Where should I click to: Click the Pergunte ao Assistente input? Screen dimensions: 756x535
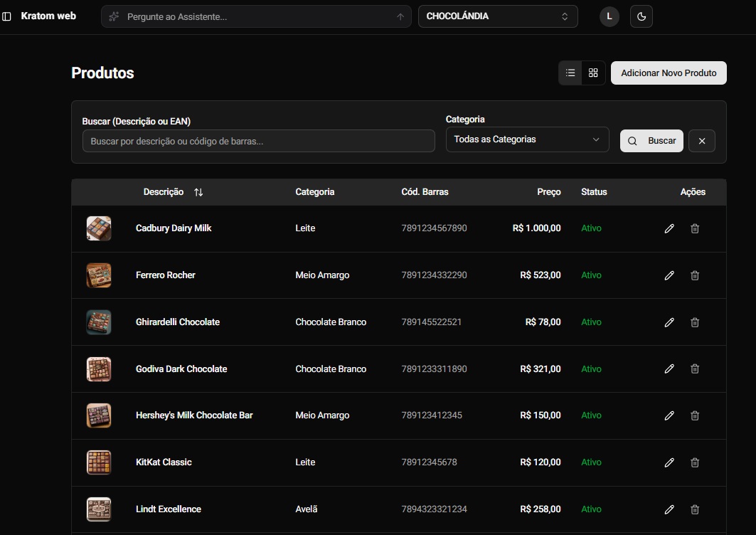point(256,16)
